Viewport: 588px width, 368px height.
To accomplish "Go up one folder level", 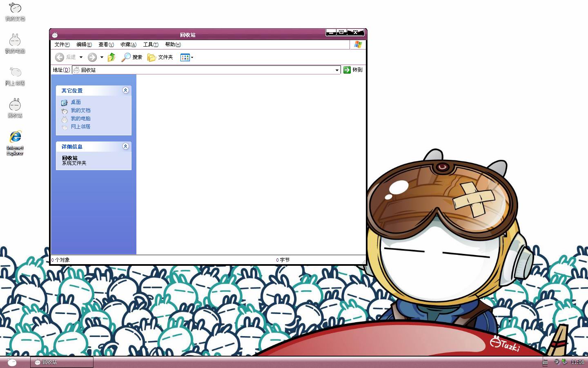I will tap(111, 57).
